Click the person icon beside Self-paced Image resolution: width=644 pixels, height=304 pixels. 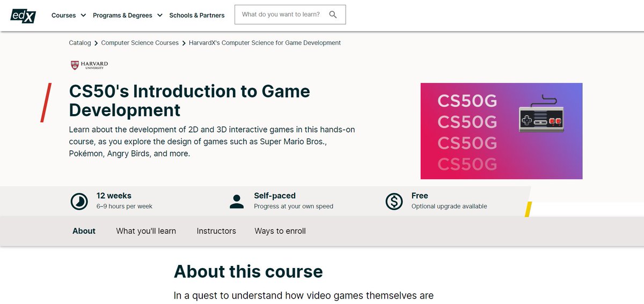coord(237,201)
